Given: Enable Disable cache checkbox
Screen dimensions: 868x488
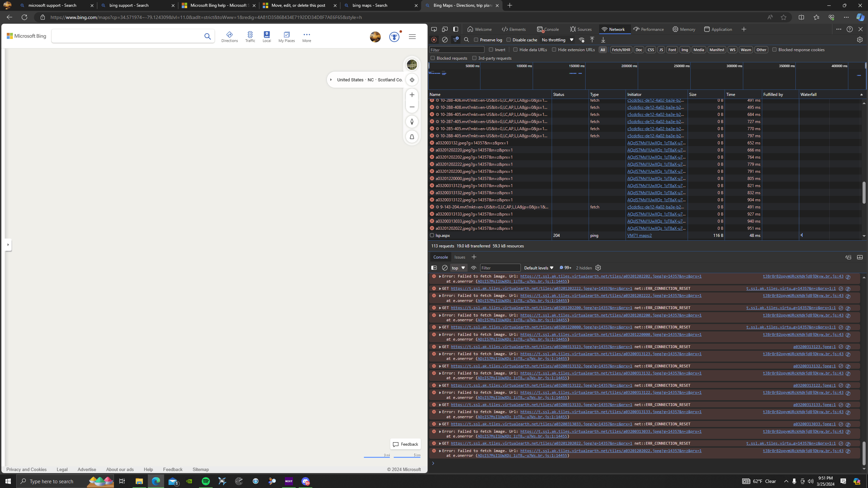Looking at the screenshot, I should click(509, 40).
